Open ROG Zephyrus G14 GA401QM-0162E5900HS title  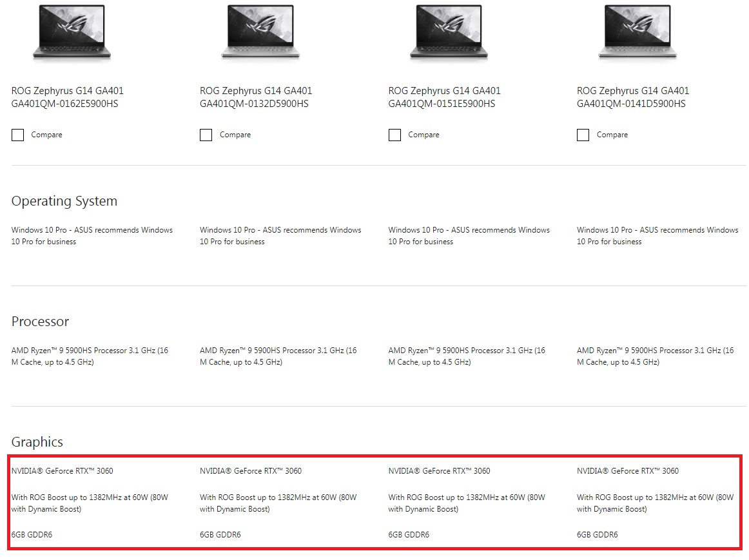pos(67,97)
